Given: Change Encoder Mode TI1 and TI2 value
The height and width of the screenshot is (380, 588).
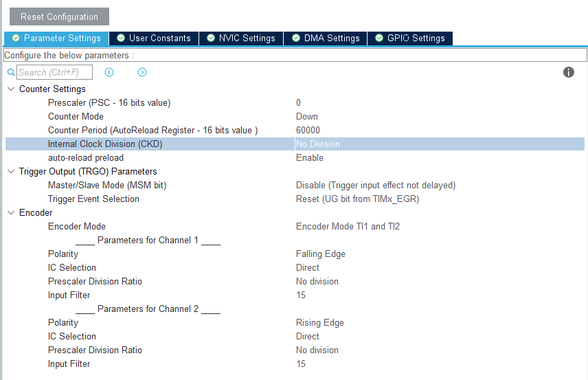Looking at the screenshot, I should [348, 226].
